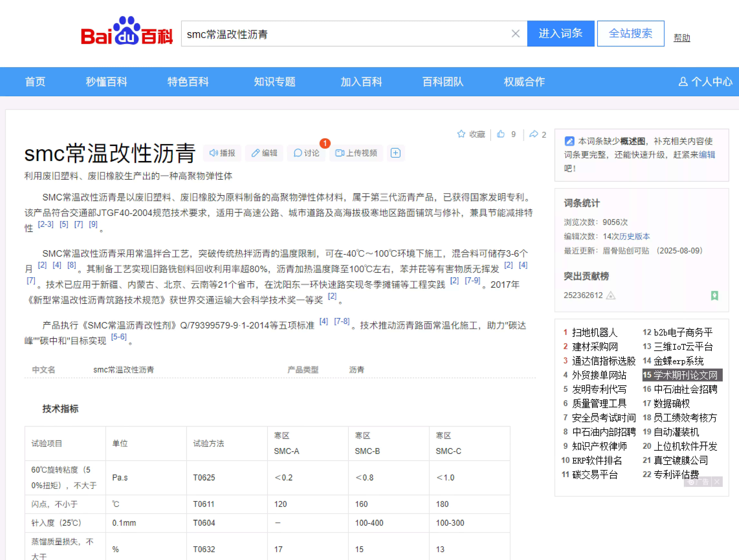Open ad link 自动灌装机

pyautogui.click(x=676, y=432)
